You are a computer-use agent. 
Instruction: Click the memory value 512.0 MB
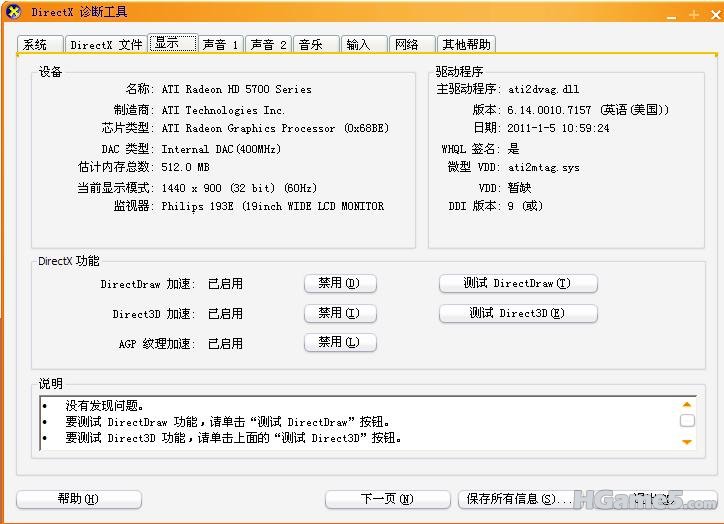(186, 167)
